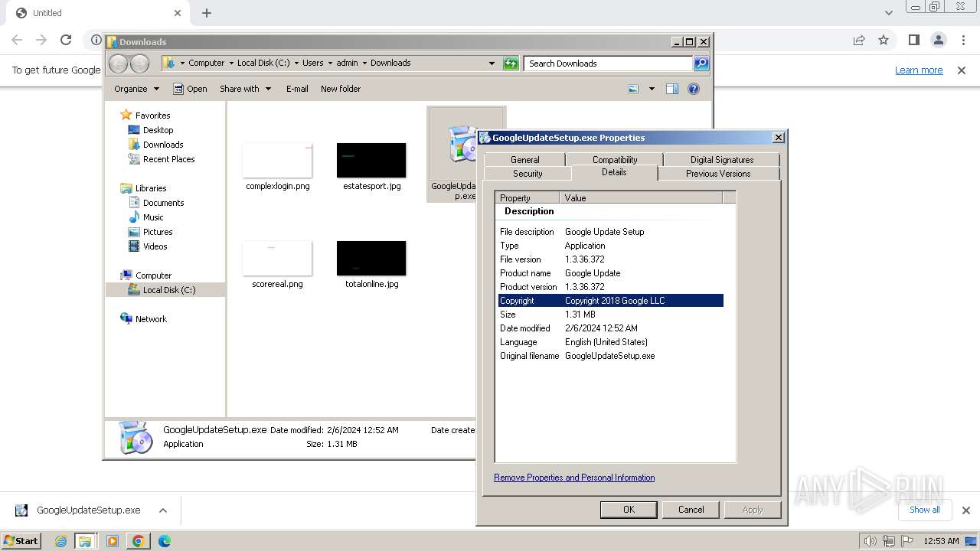The width and height of the screenshot is (980, 551).
Task: Reload the Chrome page
Action: point(66,40)
